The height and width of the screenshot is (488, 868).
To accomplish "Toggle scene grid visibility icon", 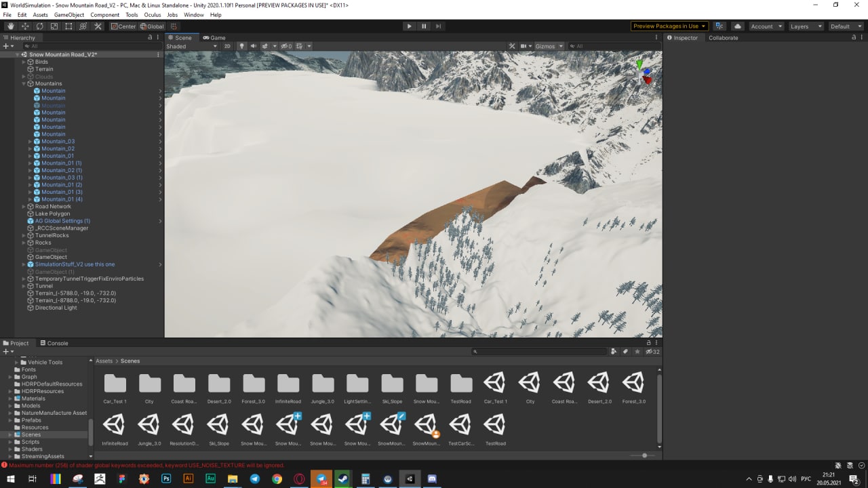I will pyautogui.click(x=299, y=46).
